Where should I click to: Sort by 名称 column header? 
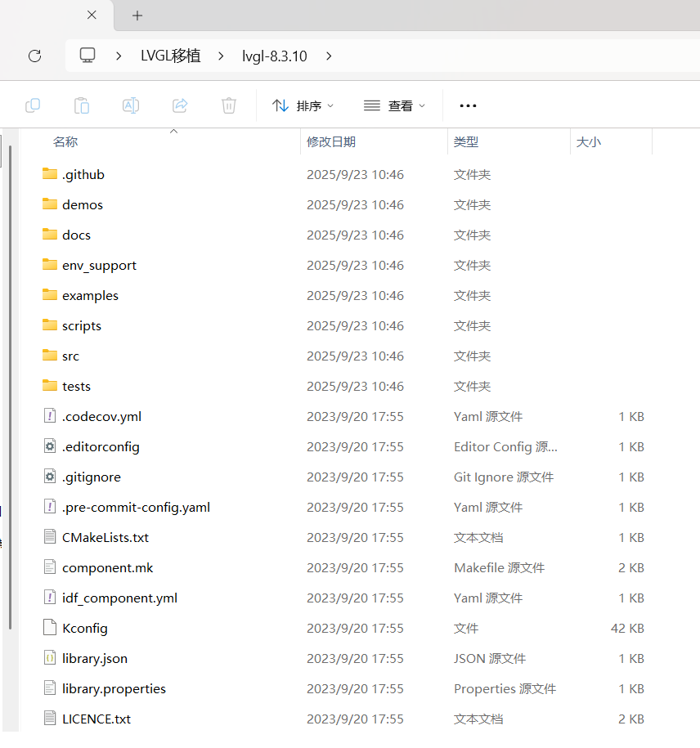click(65, 141)
